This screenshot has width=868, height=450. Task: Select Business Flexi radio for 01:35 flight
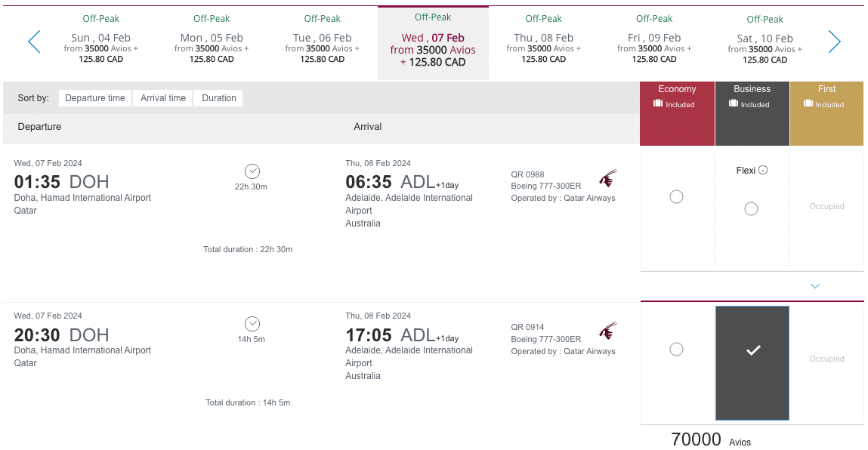[x=751, y=209]
